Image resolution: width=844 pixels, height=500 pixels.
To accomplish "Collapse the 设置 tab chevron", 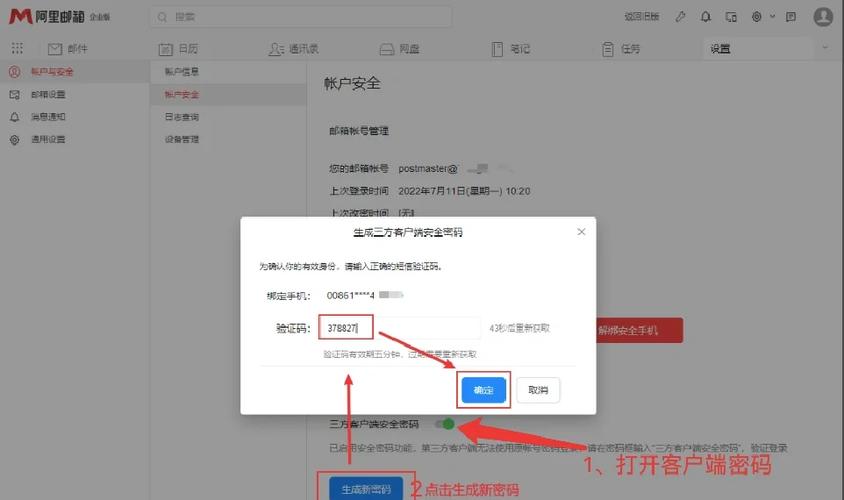I will pos(825,48).
